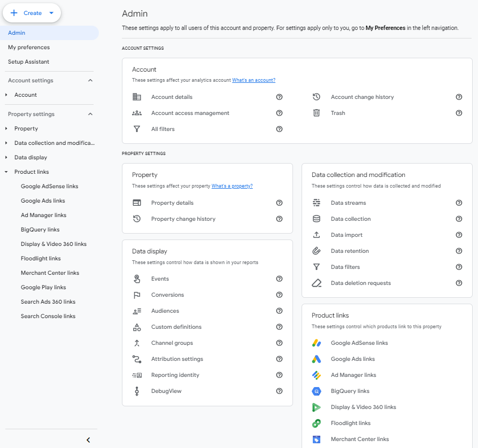Click the Floodlight links green icon
Image resolution: width=478 pixels, height=448 pixels.
(x=317, y=423)
